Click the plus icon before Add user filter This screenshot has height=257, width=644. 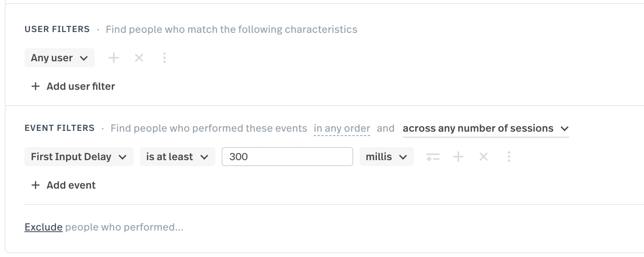[x=36, y=87]
